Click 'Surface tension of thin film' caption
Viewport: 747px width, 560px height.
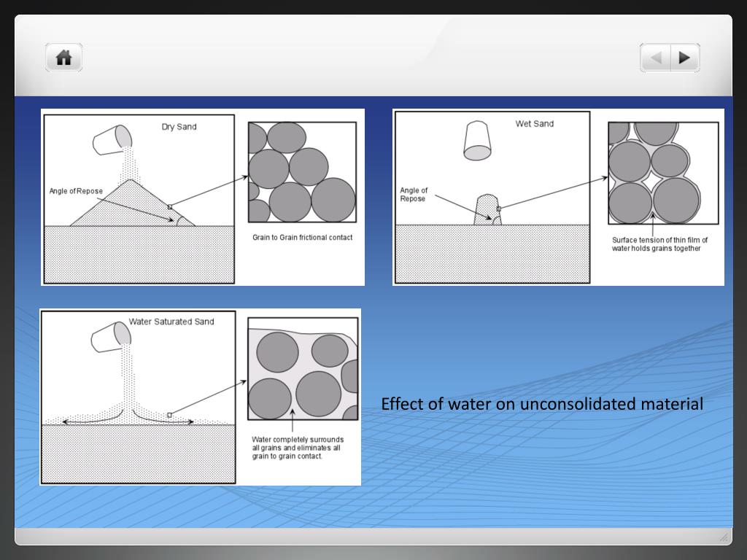pos(659,244)
